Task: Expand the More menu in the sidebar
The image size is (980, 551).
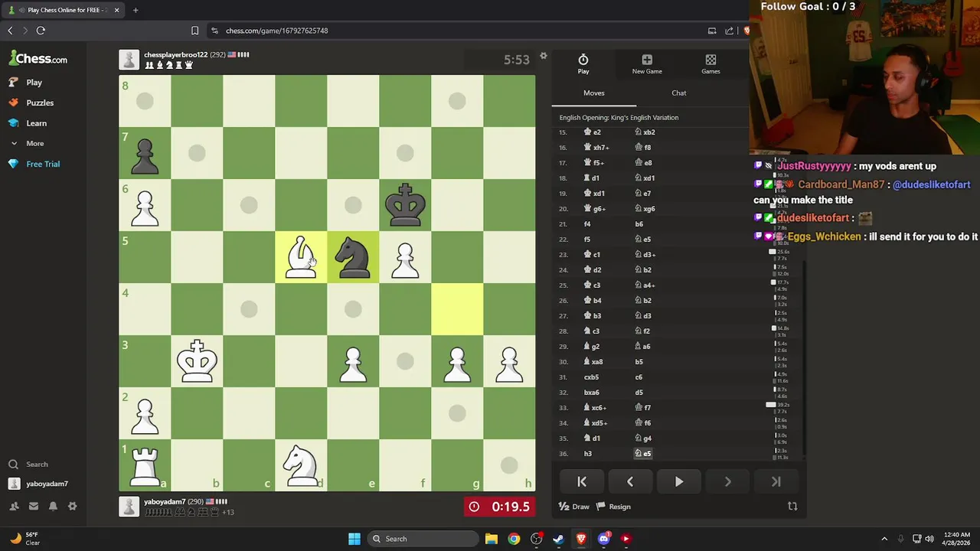Action: (27, 143)
